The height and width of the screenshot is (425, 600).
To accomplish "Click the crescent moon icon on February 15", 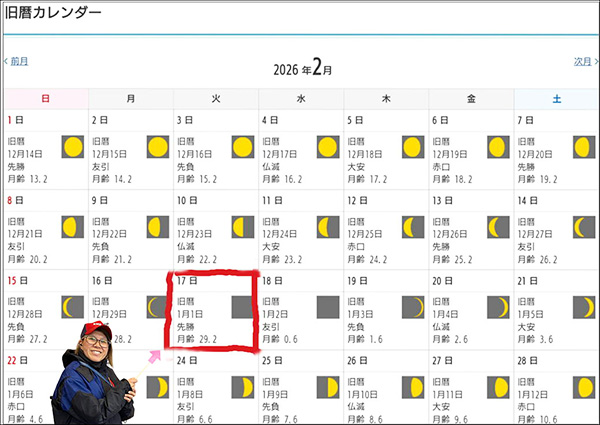I will [x=73, y=307].
